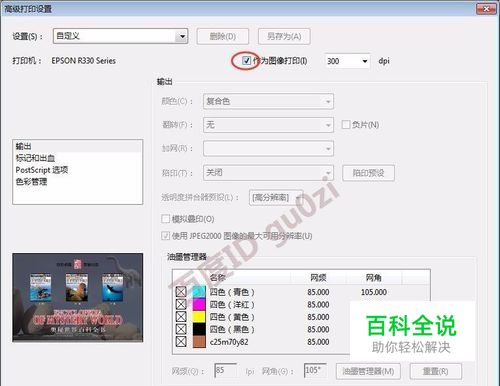Screen dimensions: 500x386
Task: Click the 105.000 angle value for cyan
Action: [374, 292]
